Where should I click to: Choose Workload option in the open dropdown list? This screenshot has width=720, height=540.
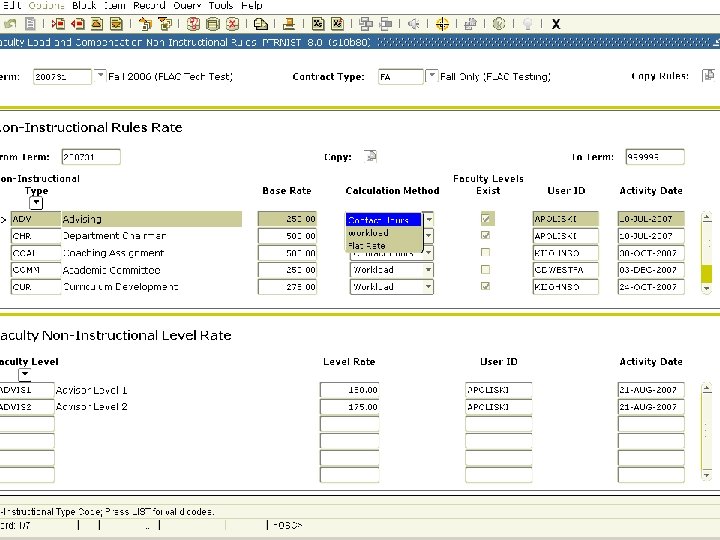pyautogui.click(x=368, y=233)
